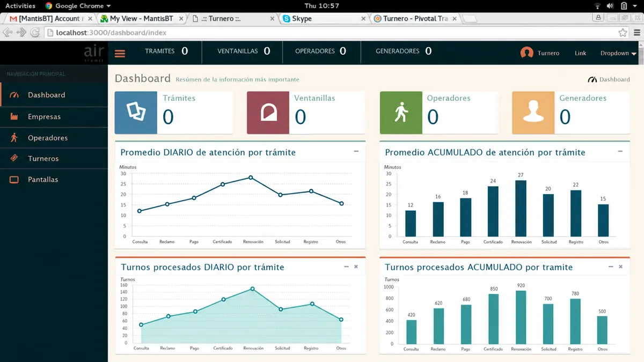Click the air tramit logo
This screenshot has height=362, width=644.
click(93, 53)
